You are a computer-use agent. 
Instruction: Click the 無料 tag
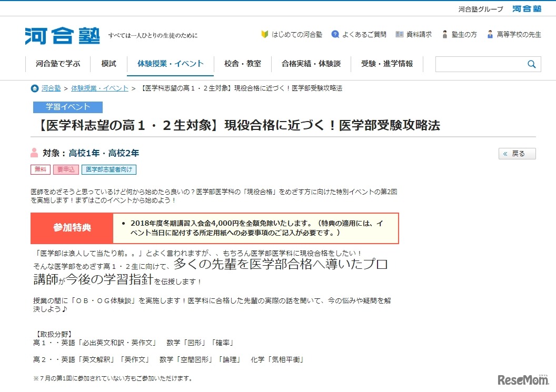pos(41,169)
